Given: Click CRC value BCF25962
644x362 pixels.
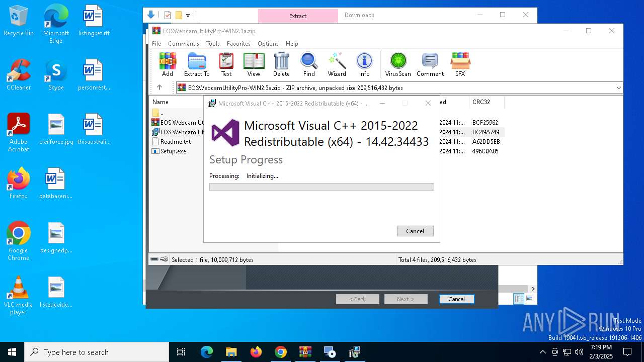Looking at the screenshot, I should (485, 123).
